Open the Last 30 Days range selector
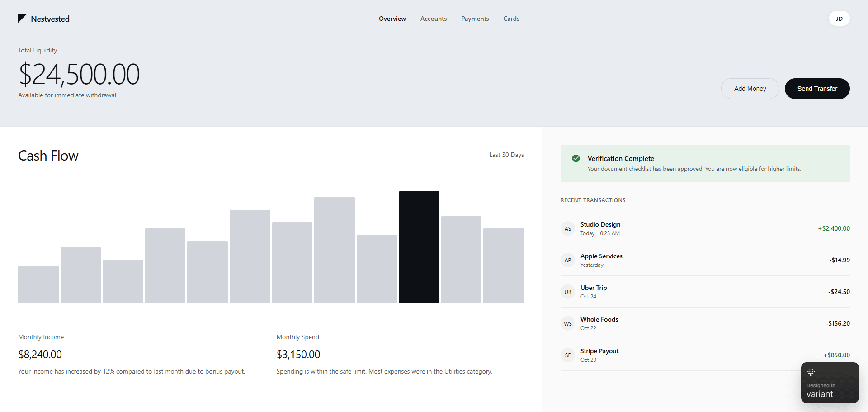Viewport: 868px width, 412px height. tap(506, 155)
